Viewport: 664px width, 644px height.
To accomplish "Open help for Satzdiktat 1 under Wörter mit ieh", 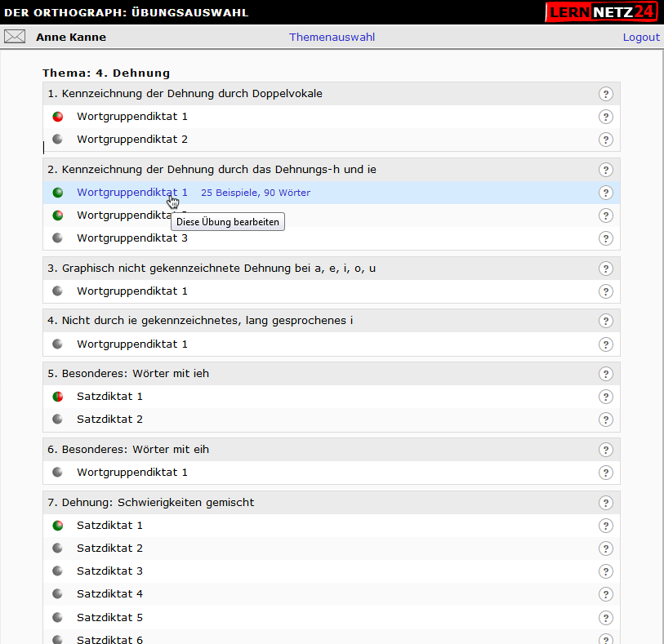I will coord(606,397).
